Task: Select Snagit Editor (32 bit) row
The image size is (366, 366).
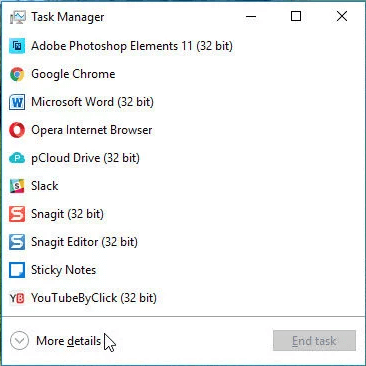Action: [x=183, y=242]
